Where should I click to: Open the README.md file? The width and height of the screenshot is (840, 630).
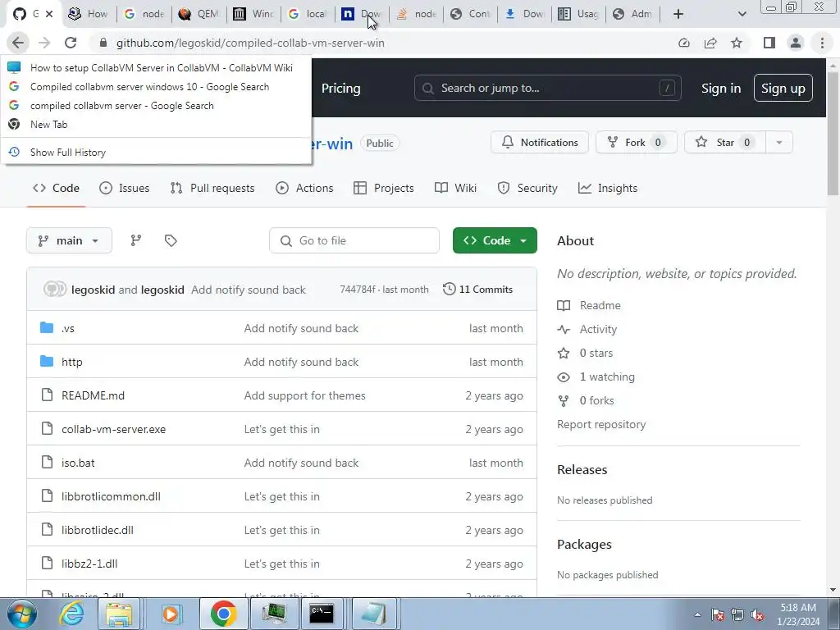(x=94, y=395)
